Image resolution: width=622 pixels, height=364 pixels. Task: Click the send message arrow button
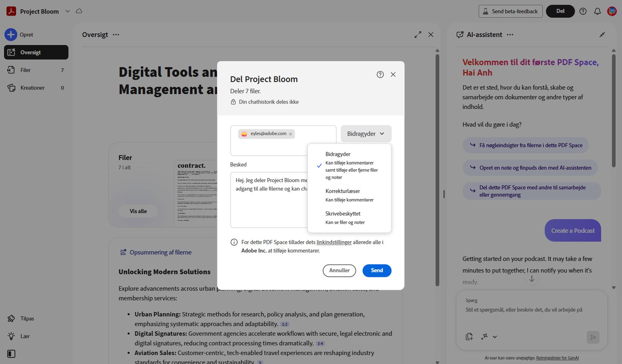click(593, 337)
